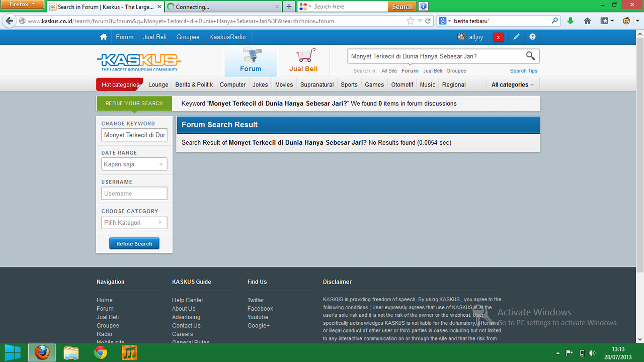Open the About Us footer link
This screenshot has height=362, width=644.
[184, 309]
